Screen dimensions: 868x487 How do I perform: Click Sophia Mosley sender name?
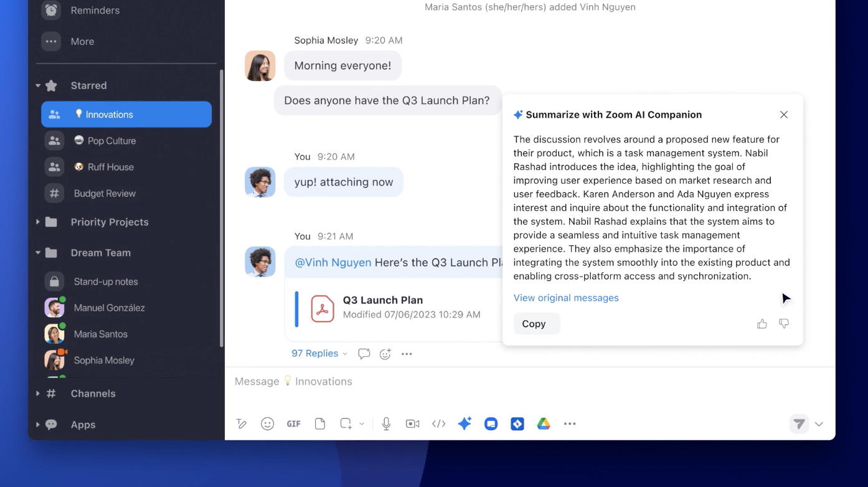[326, 40]
